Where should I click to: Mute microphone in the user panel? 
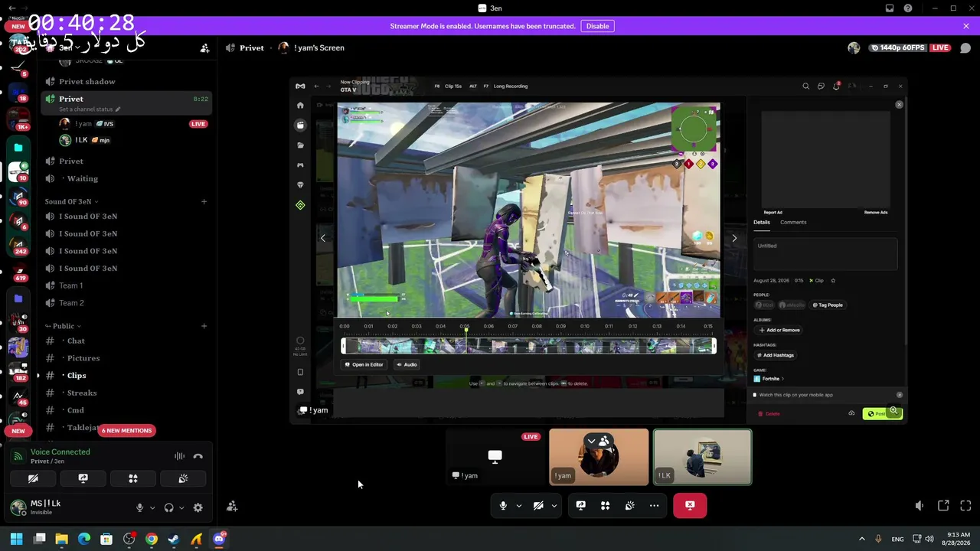[x=139, y=507]
